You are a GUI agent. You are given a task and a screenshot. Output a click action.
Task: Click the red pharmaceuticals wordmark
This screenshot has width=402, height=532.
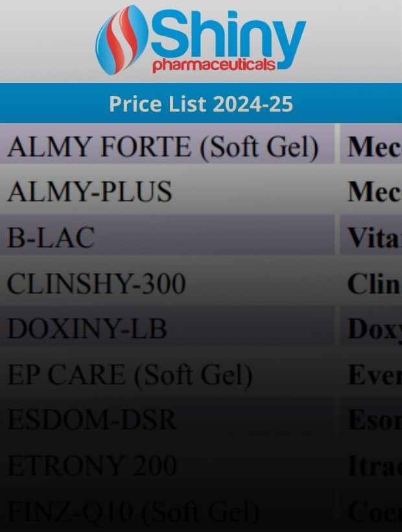coord(214,64)
